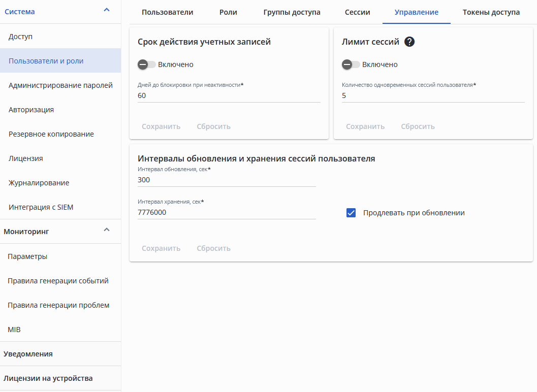This screenshot has width=537, height=392.
Task: Focus the concurrent sessions count field
Action: coord(433,95)
